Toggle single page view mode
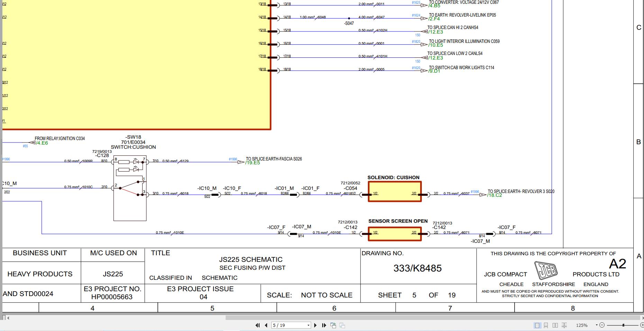This screenshot has height=331, width=644. 537,325
